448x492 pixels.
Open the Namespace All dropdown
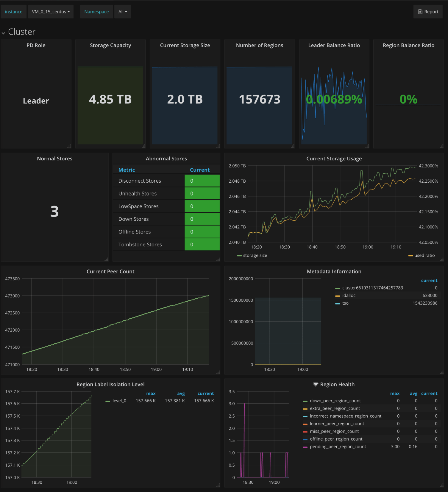click(122, 12)
